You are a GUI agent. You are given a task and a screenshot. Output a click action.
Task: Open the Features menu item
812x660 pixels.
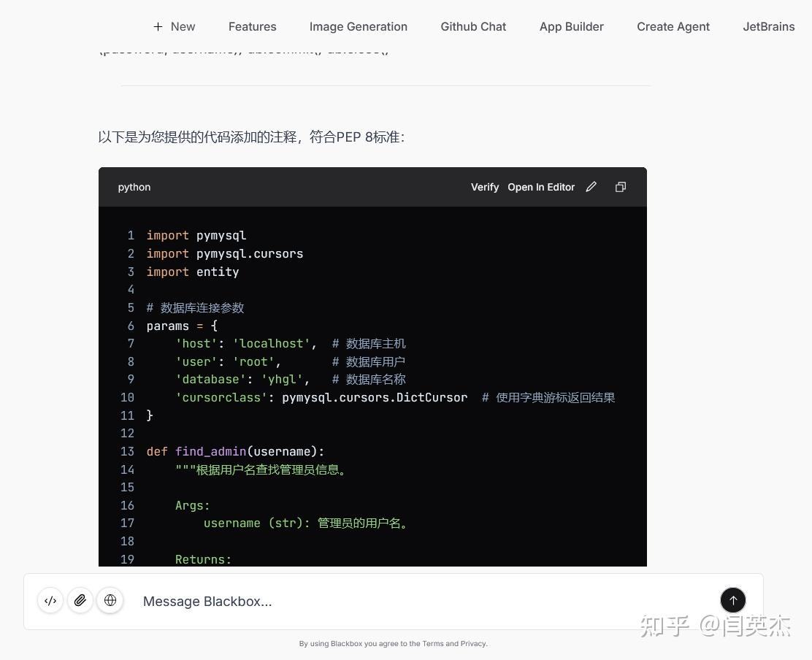(x=252, y=26)
